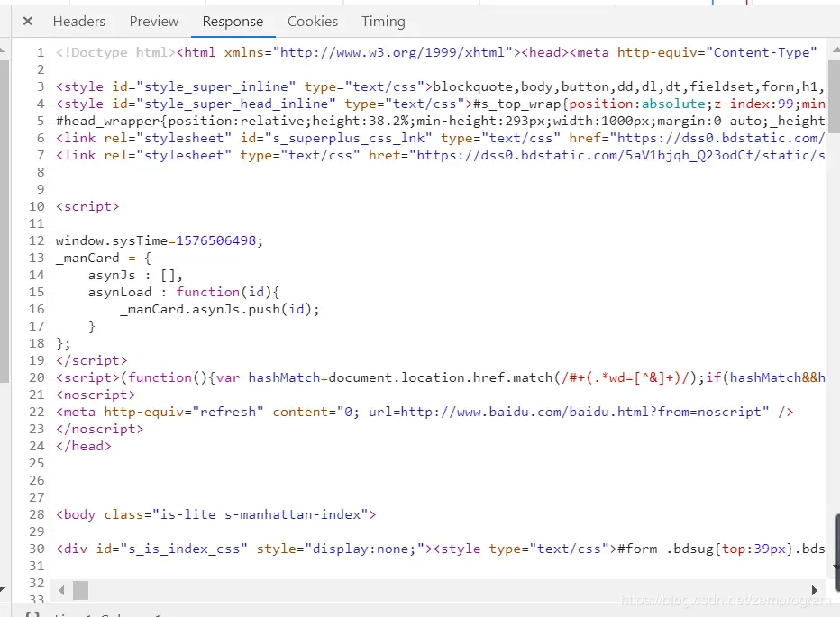Open the Timing tab
The image size is (840, 617).
tap(383, 22)
